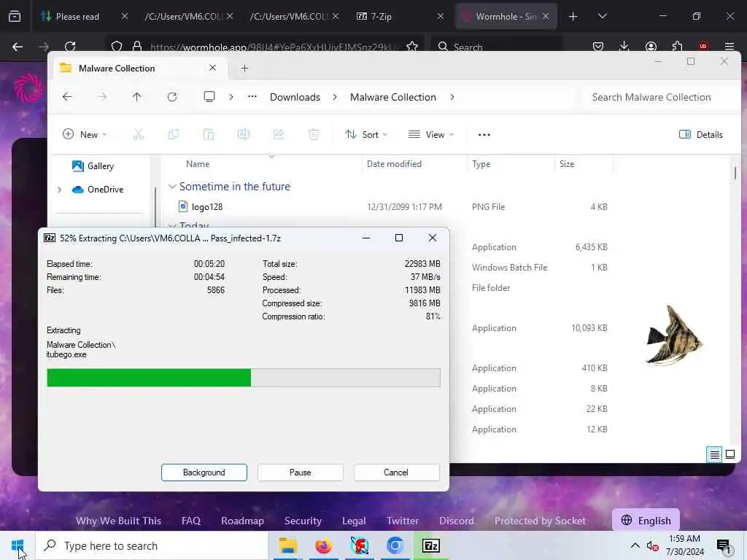The height and width of the screenshot is (560, 747).
Task: Sort by Size column header
Action: coord(567,164)
